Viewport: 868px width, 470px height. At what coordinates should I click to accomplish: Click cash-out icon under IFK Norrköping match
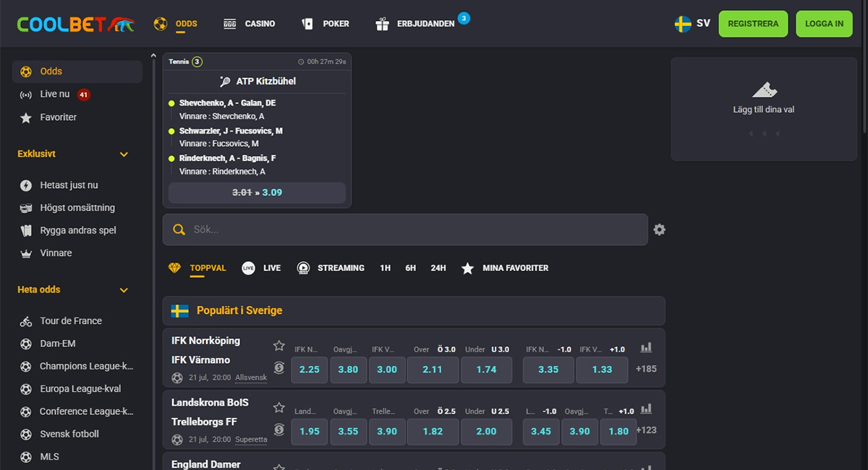click(x=278, y=367)
